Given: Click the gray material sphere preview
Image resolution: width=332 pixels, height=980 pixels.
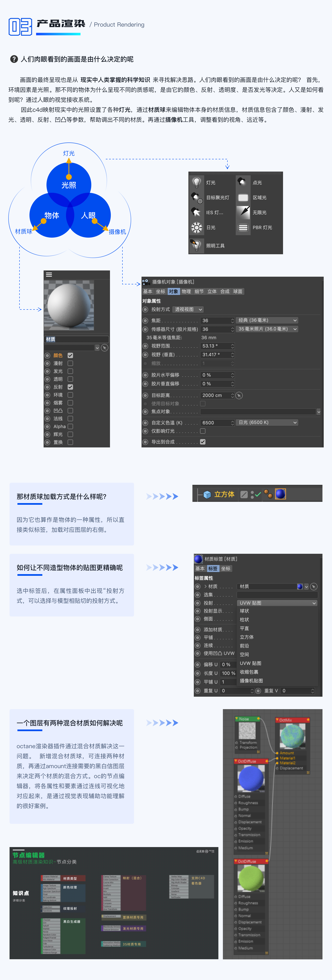Looking at the screenshot, I should point(69,305).
